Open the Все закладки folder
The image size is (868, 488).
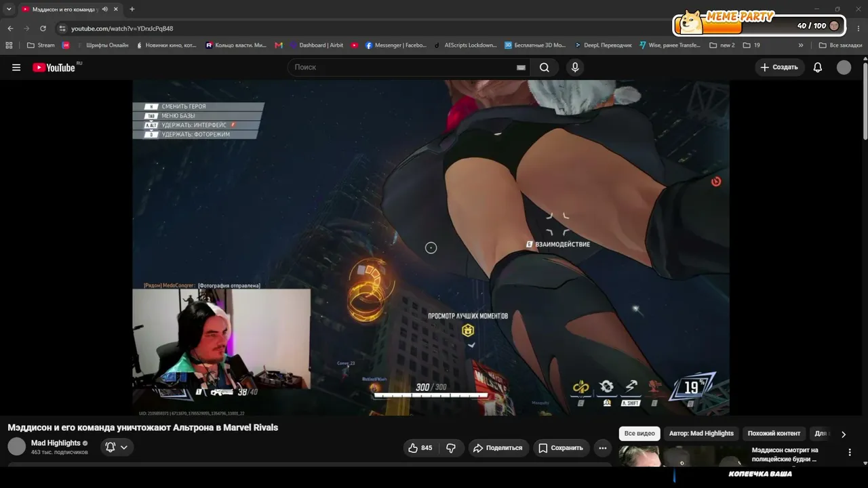[841, 45]
